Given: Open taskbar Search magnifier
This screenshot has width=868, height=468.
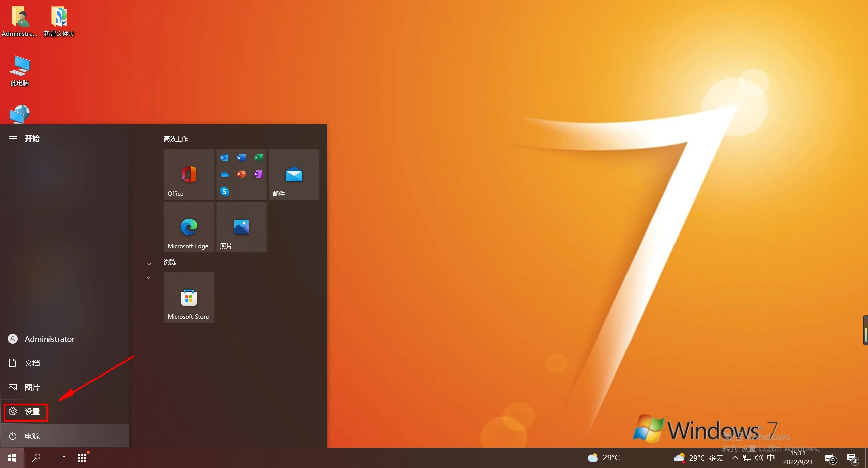Looking at the screenshot, I should point(36,458).
